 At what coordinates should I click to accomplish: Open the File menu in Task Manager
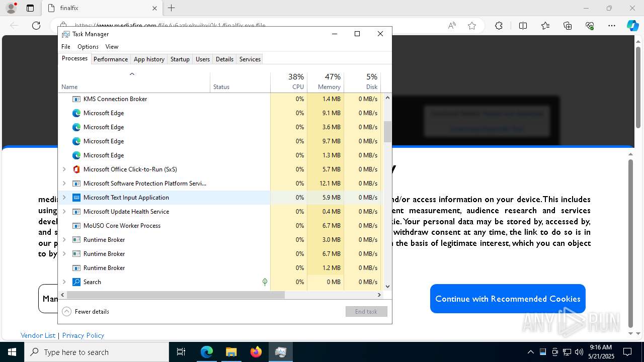point(66,47)
